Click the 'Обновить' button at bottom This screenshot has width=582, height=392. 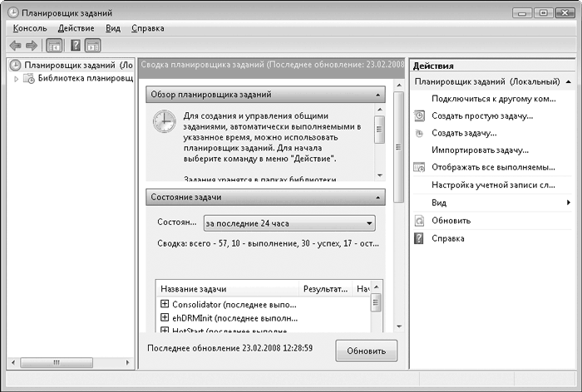coord(366,350)
